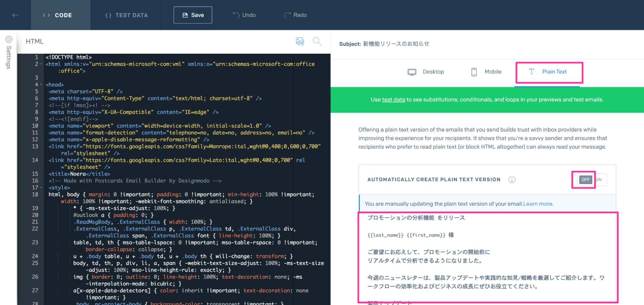Open the test data link in banner
This screenshot has width=644, height=305.
pos(393,100)
